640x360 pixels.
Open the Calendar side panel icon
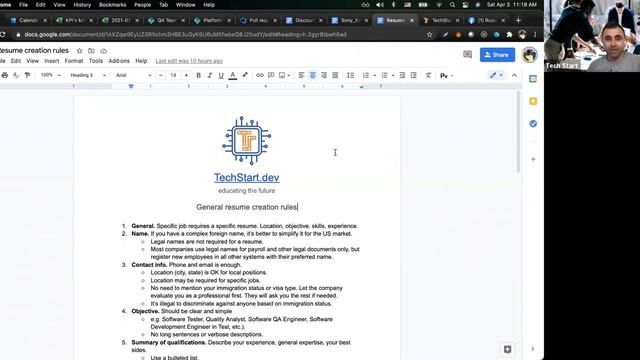coord(533,79)
